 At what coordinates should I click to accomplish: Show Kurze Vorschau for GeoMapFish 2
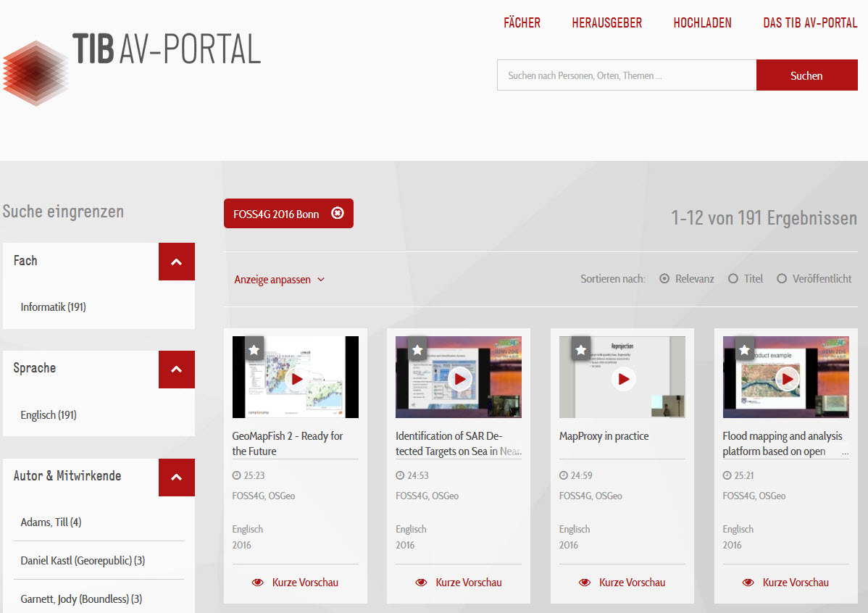(x=295, y=583)
